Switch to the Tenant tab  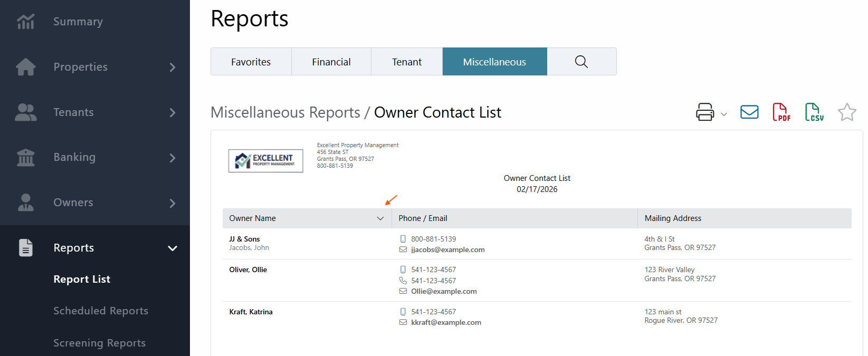click(407, 62)
